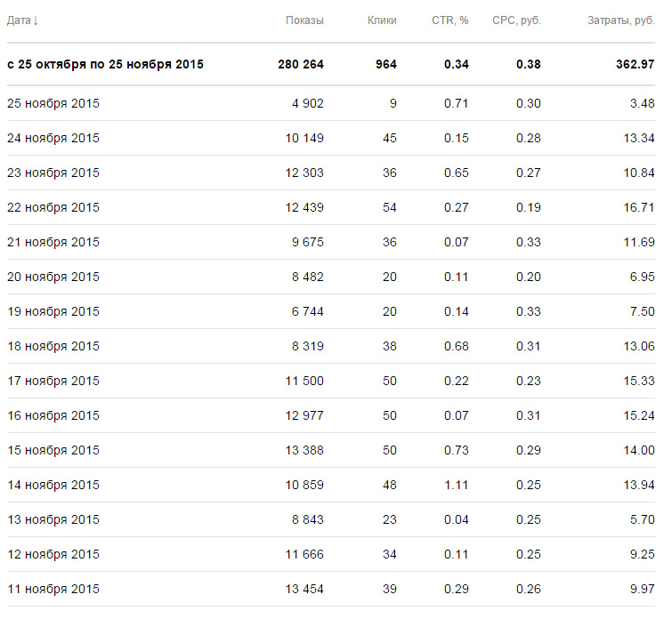
Task: Click the 23 ноября 2015 date
Action: coord(53,173)
